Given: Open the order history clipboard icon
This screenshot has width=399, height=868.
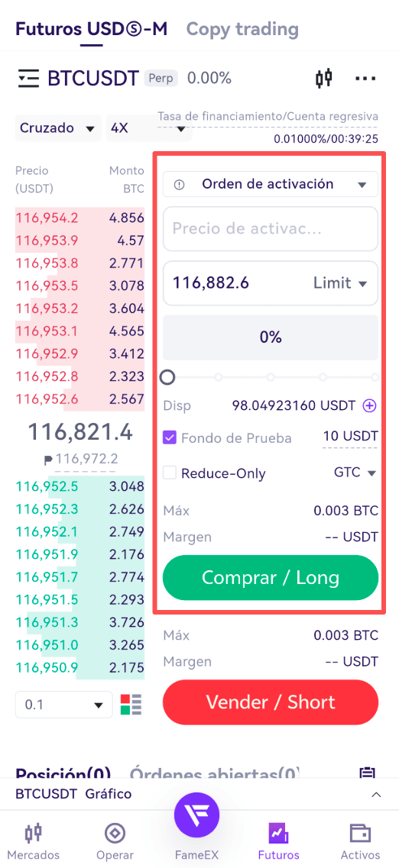Looking at the screenshot, I should 368,773.
